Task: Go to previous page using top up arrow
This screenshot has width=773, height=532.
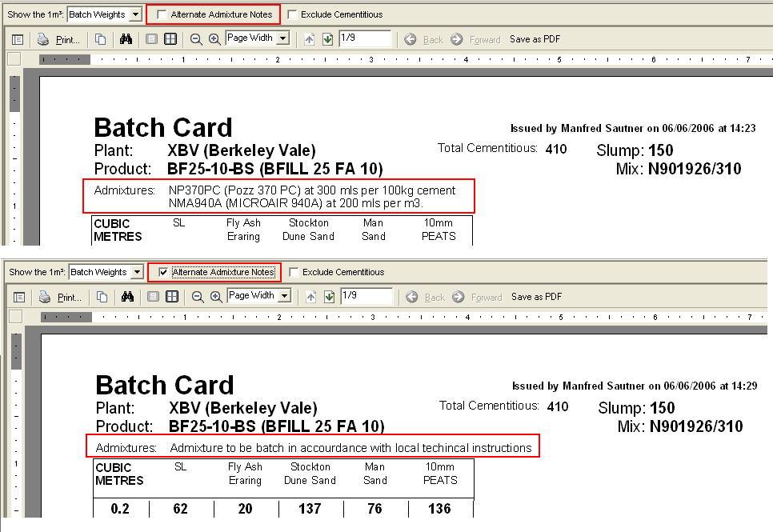Action: (310, 39)
